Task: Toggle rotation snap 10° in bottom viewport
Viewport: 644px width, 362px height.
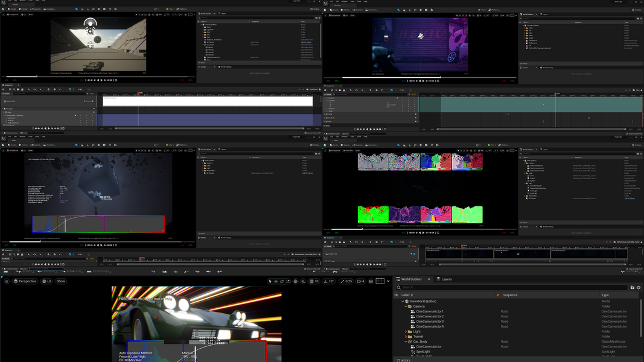Action: point(328,281)
